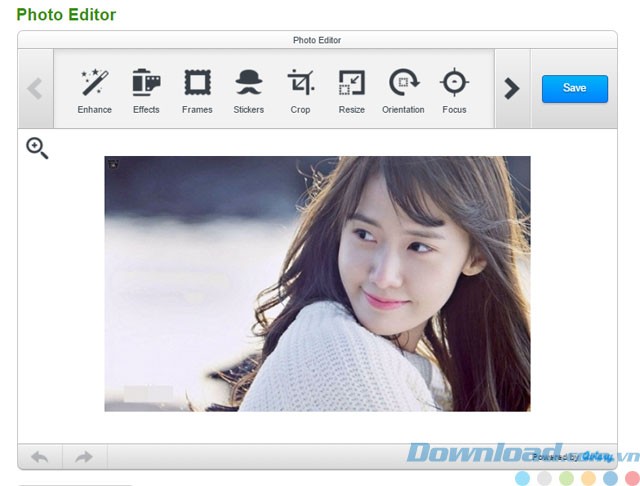
Task: Open the Stickers tool
Action: point(248,90)
